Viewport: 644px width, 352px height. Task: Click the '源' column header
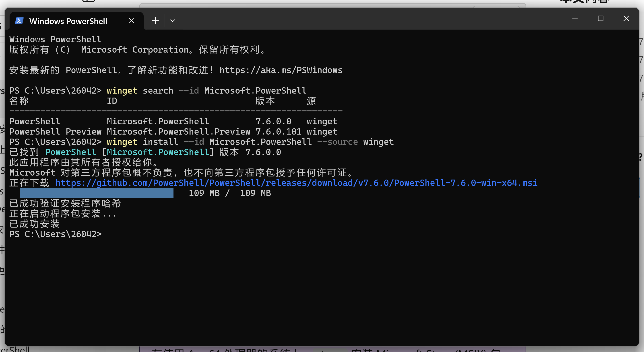[x=311, y=101]
